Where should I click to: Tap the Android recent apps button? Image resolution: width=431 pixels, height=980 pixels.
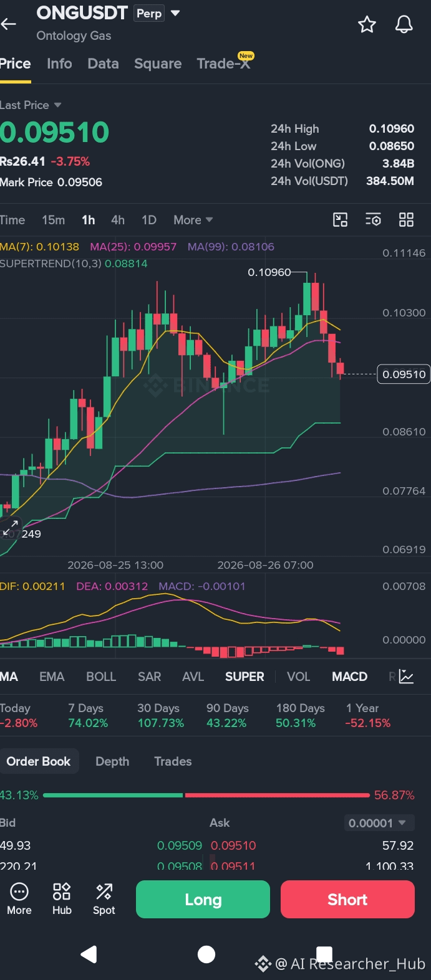324,954
